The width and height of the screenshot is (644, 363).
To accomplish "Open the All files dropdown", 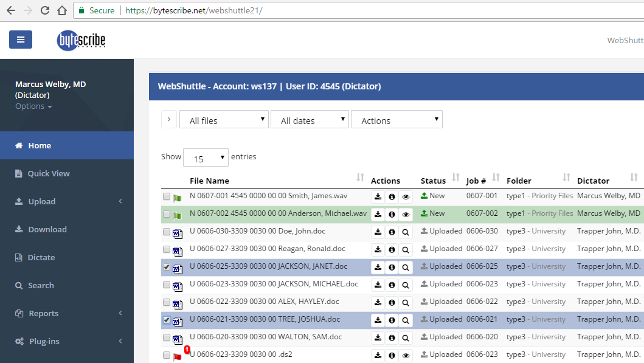I will [x=224, y=120].
